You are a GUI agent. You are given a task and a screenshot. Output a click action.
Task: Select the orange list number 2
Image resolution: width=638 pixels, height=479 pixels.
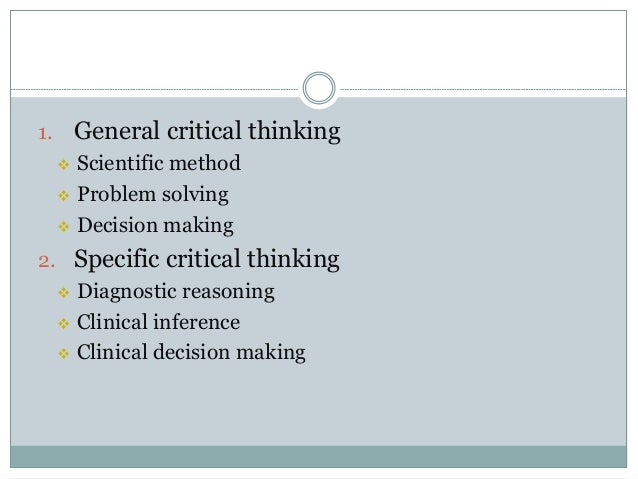point(43,264)
